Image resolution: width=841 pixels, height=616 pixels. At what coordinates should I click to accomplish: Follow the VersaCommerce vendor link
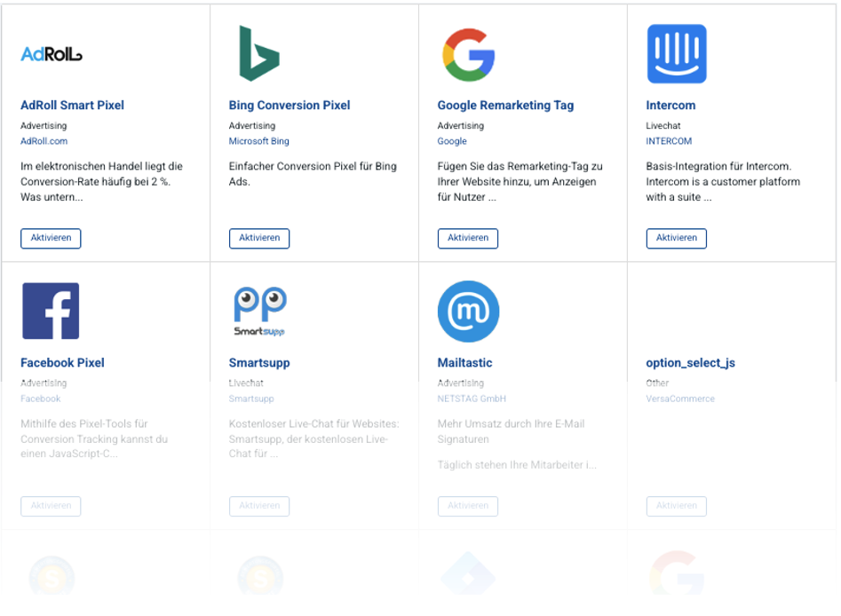tap(680, 399)
